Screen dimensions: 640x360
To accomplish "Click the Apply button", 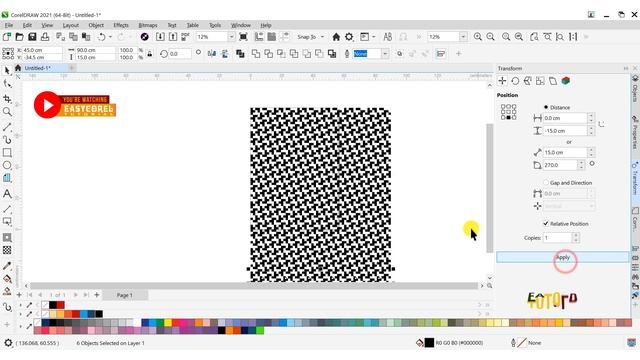I will [x=562, y=257].
